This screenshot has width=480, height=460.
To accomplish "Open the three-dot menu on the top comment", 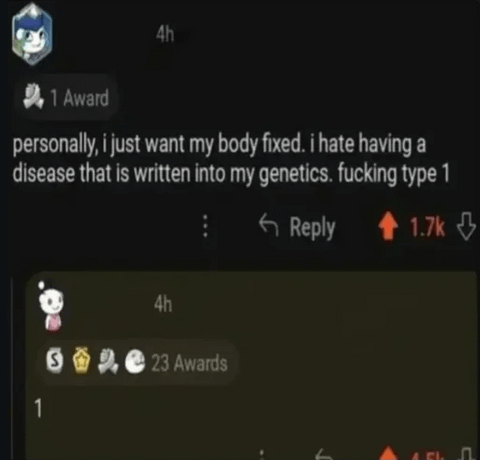I will pos(206,226).
